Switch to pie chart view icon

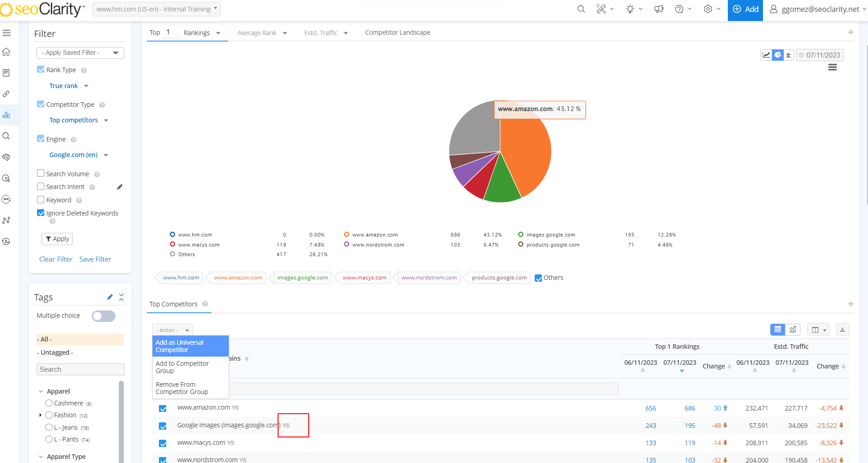coord(778,55)
